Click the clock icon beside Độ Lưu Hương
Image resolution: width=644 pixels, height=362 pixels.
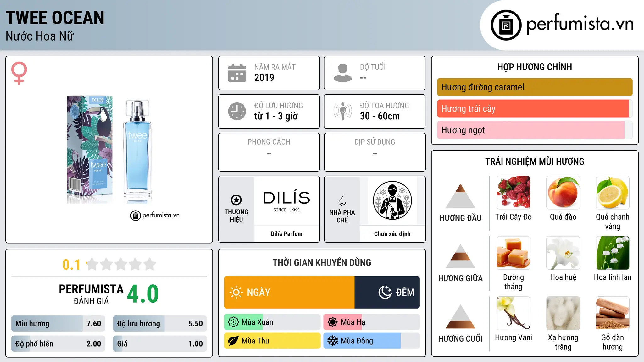[237, 111]
